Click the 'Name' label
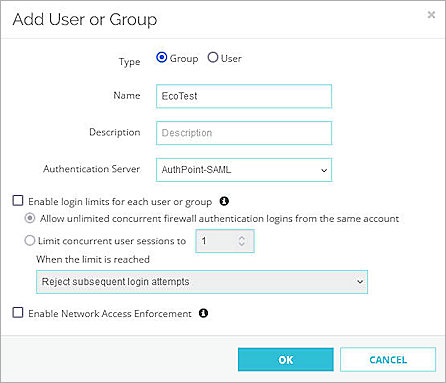 [127, 95]
